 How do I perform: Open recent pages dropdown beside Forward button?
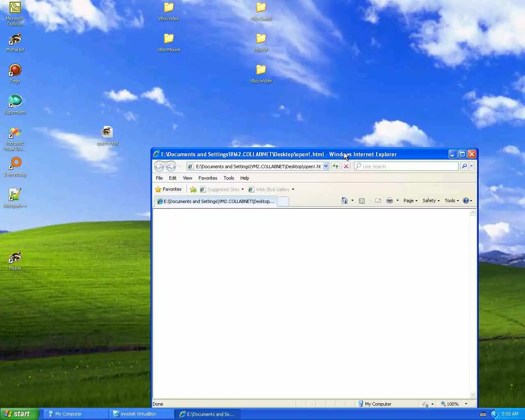click(x=180, y=167)
